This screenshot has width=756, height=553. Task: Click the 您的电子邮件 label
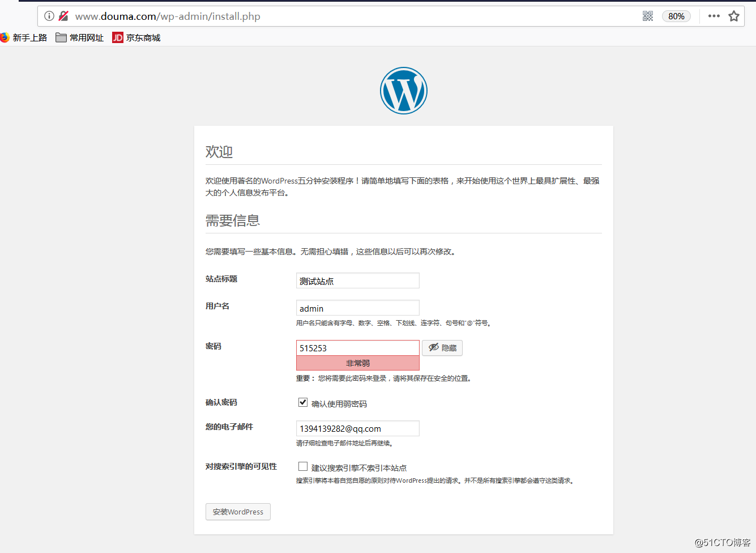[x=229, y=427]
